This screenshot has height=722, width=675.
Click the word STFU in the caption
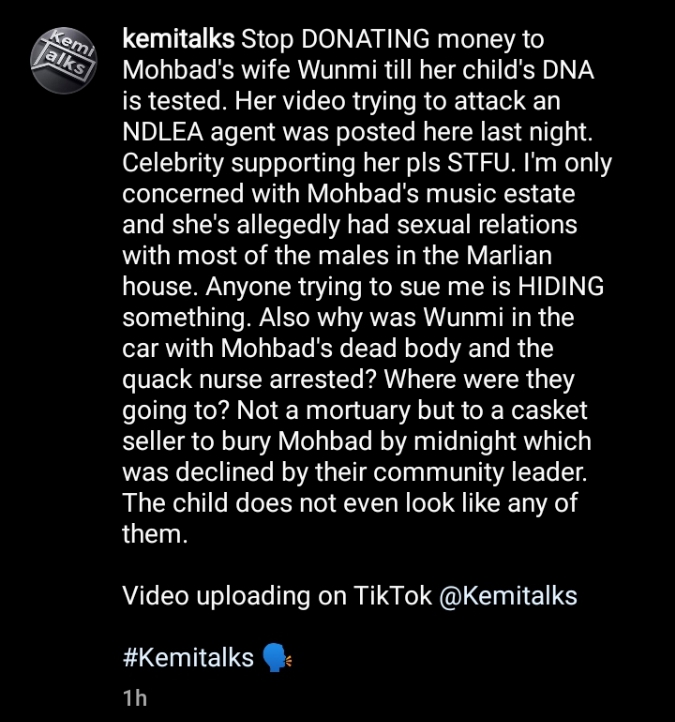click(481, 163)
